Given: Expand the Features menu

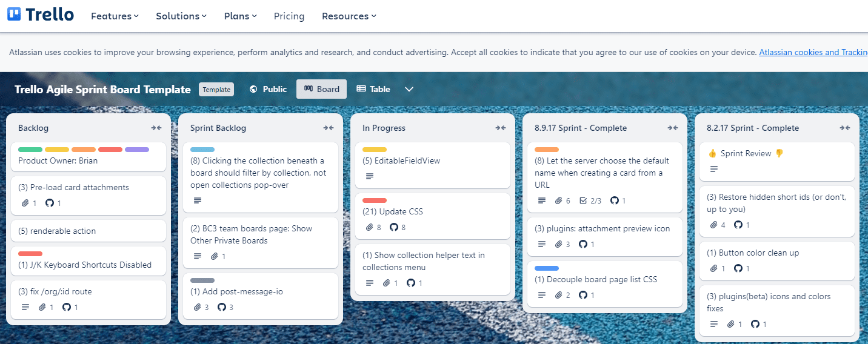Looking at the screenshot, I should pos(115,16).
